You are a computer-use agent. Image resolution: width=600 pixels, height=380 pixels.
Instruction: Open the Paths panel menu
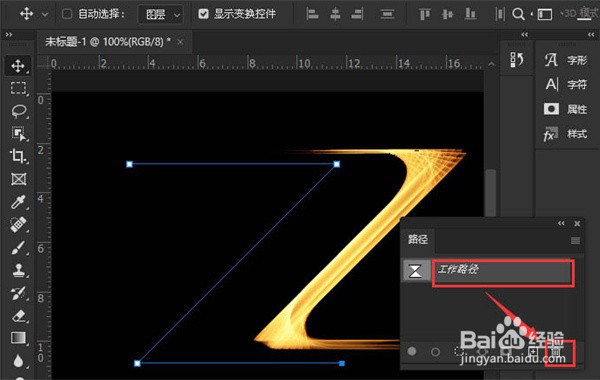(x=575, y=241)
